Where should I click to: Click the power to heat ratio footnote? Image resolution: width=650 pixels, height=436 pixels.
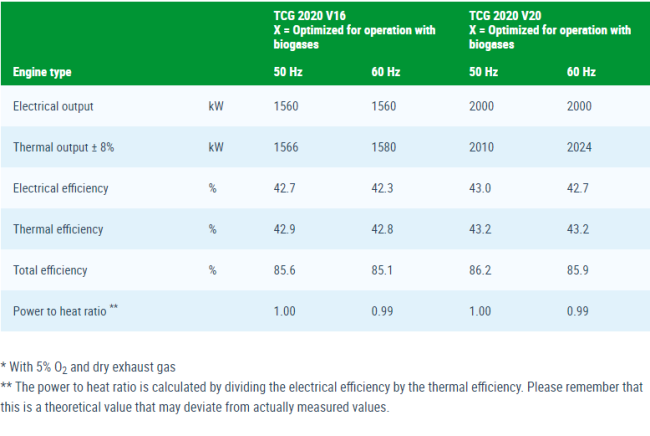[x=322, y=397]
